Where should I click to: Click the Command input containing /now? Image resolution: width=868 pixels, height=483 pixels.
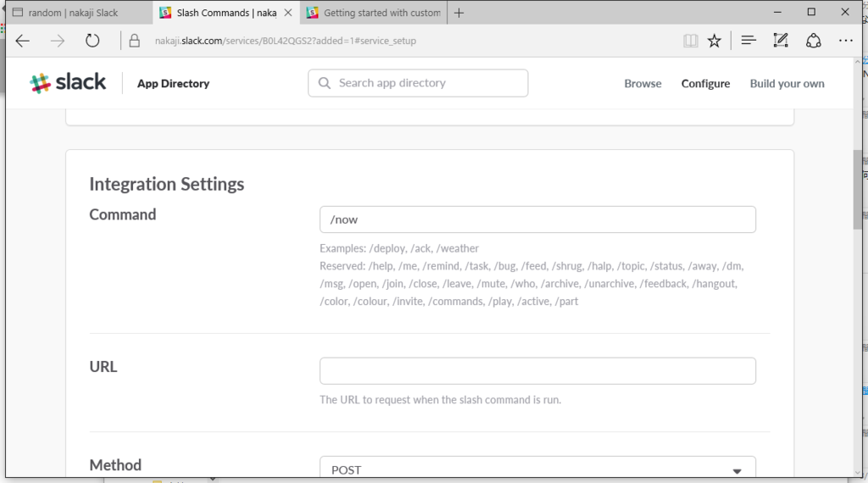[x=537, y=219]
